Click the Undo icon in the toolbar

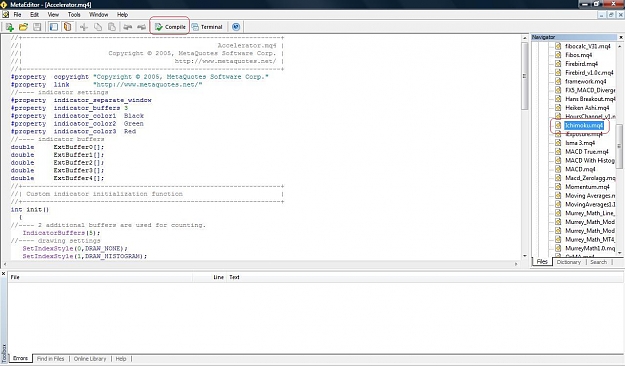tap(128, 27)
